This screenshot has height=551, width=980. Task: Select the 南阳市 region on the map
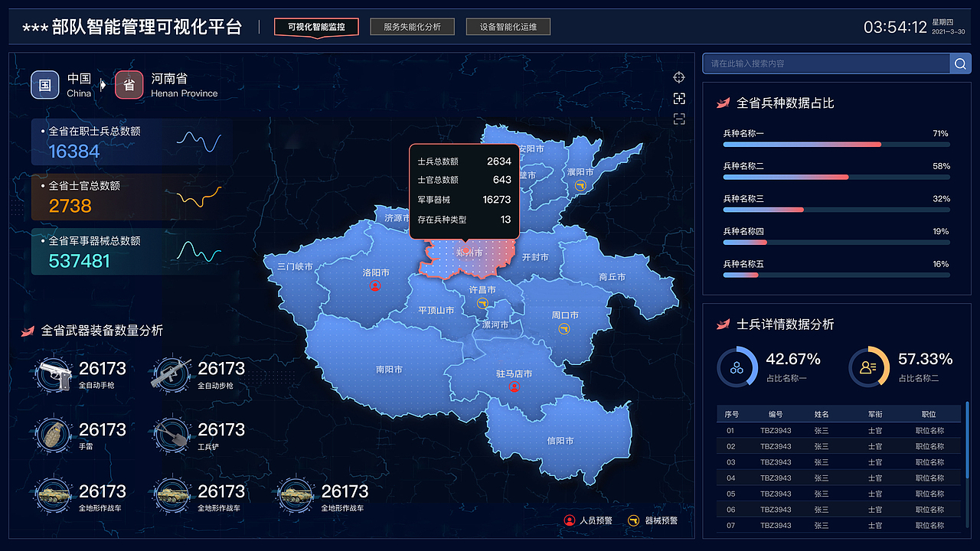coord(389,369)
